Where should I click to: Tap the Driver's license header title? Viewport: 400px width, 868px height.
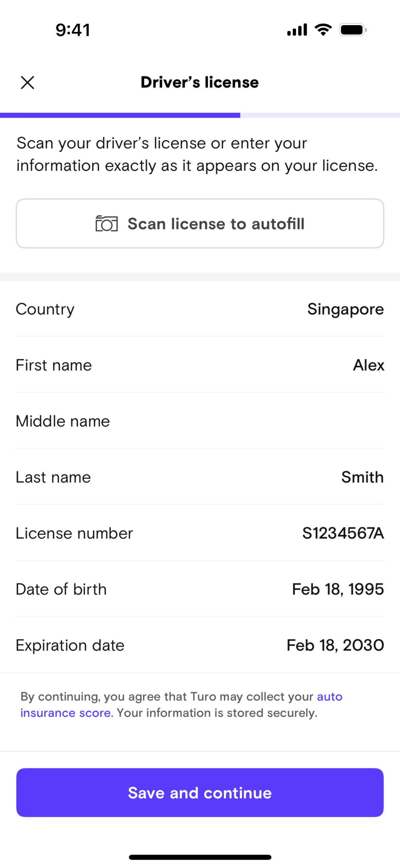click(200, 83)
